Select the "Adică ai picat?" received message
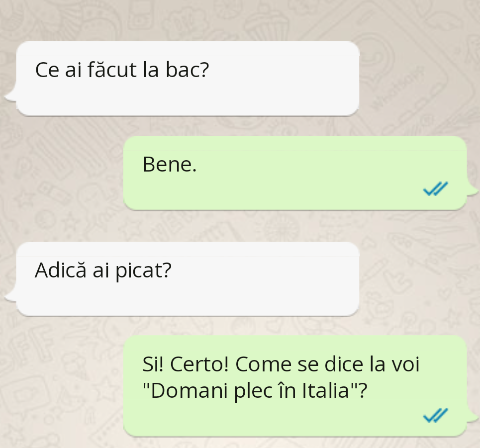The image size is (480, 448). pos(188,279)
